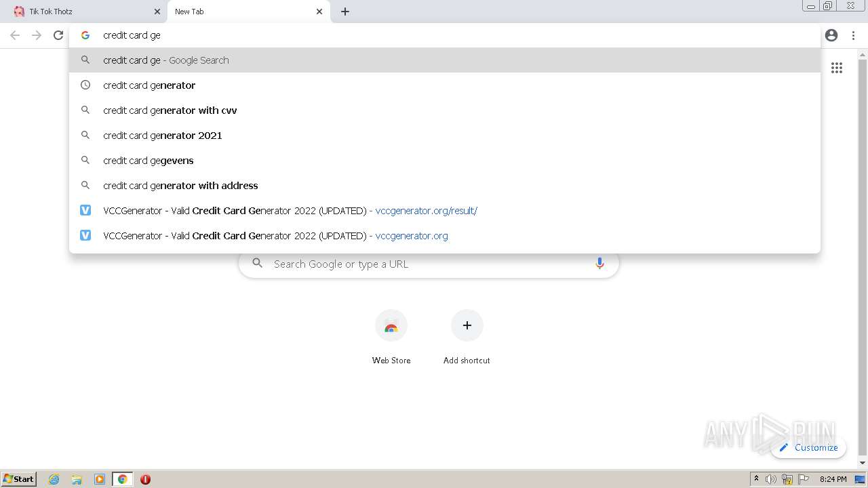Launch Internet Explorer from the taskbar

coord(54,479)
